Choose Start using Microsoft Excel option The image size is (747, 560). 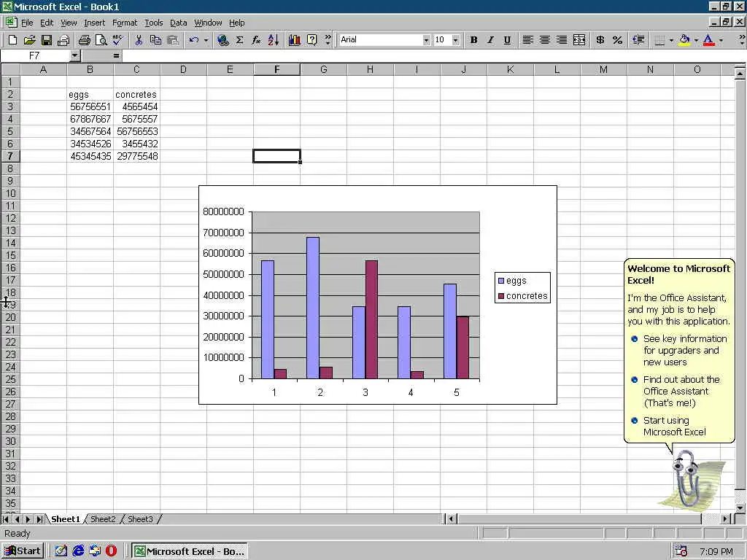pos(674,426)
